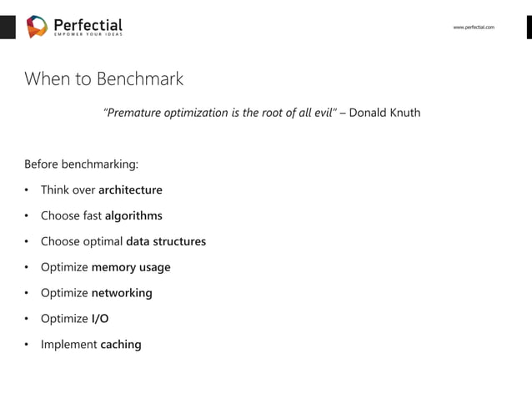Click the 'Optimize I/O' bullet
The height and width of the screenshot is (399, 532).
(75, 319)
